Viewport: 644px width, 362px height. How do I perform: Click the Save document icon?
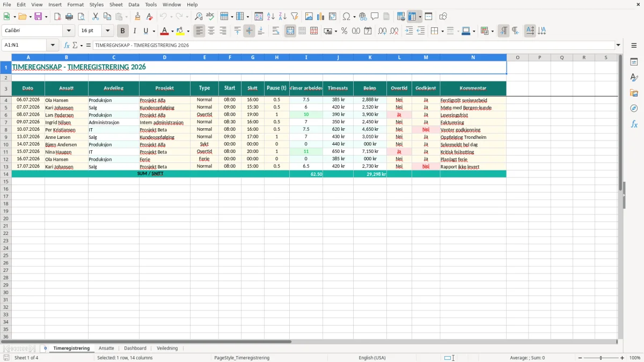pyautogui.click(x=38, y=17)
